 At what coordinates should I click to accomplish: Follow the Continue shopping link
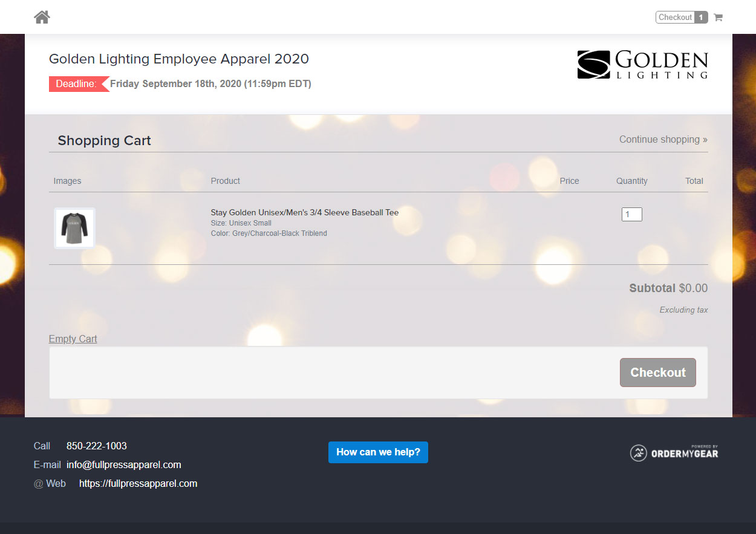coord(663,140)
